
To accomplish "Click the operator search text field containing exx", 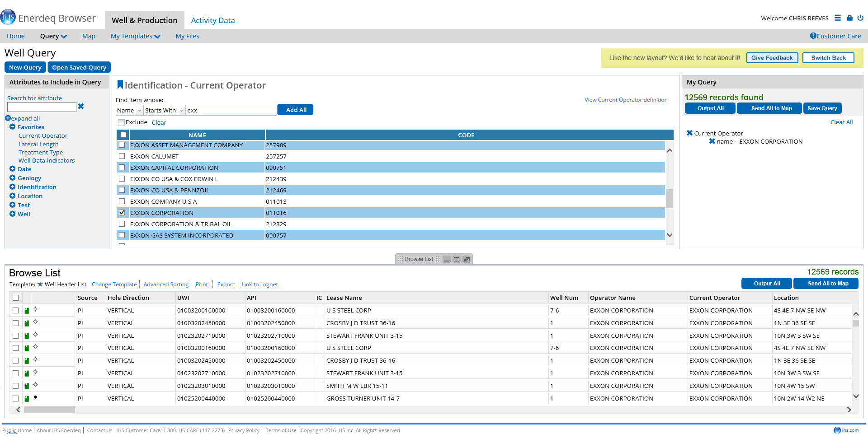I will (231, 110).
